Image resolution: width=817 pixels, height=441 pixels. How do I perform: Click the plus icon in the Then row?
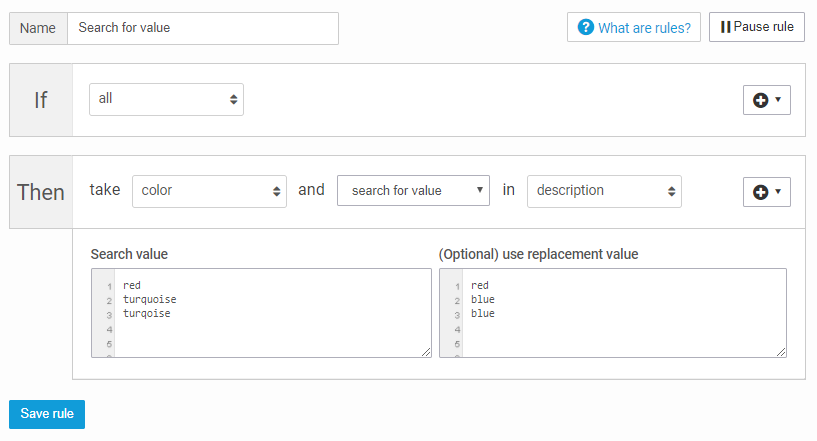[760, 192]
